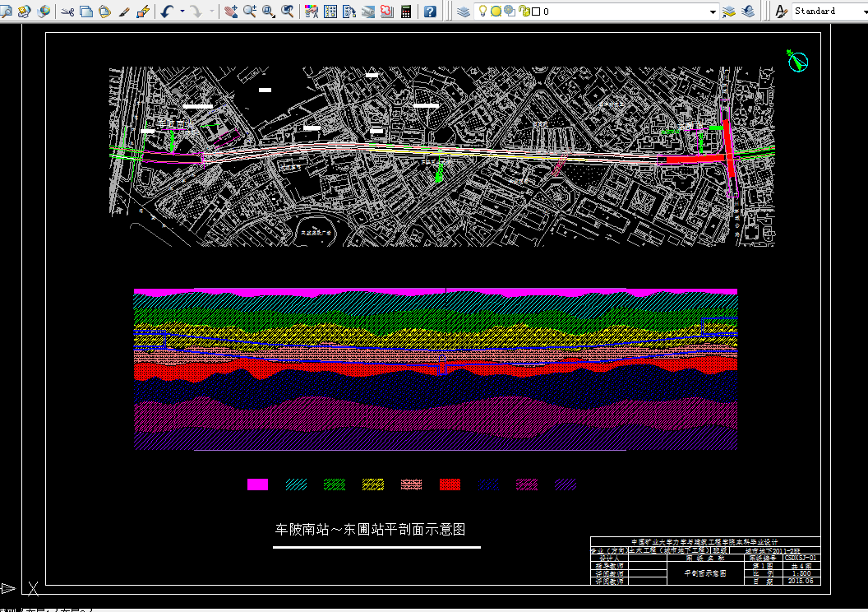Screen dimensions: 868x612
Task: Cut selection with the scissors icon
Action: pos(67,11)
